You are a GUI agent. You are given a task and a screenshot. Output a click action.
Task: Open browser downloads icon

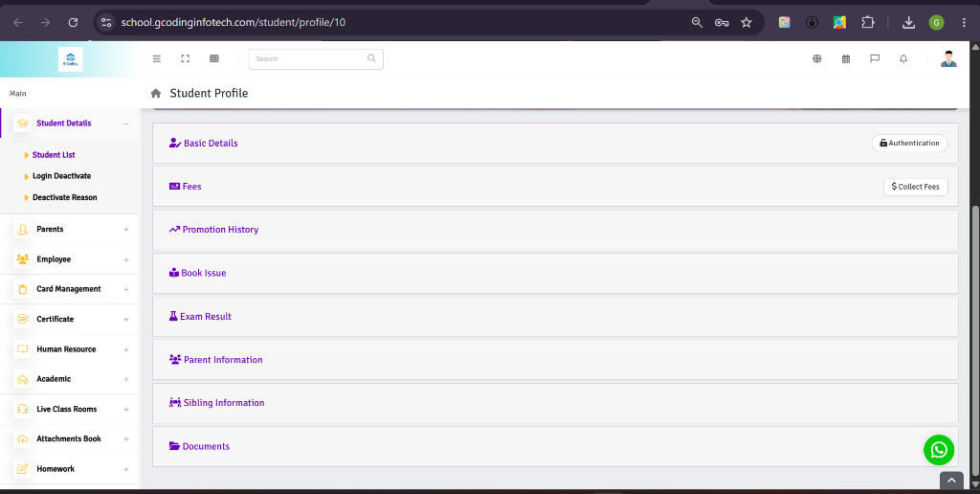tap(909, 23)
